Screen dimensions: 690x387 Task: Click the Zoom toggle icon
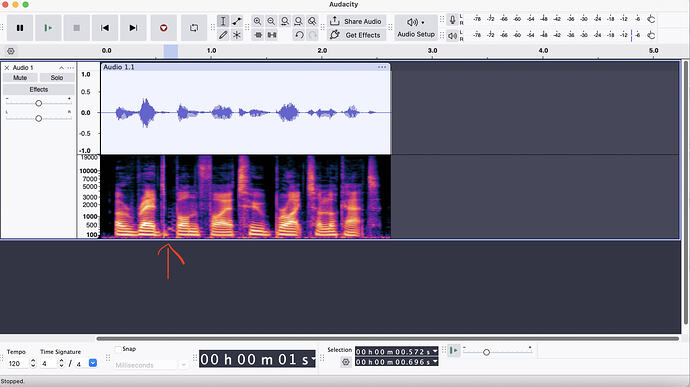(x=312, y=21)
